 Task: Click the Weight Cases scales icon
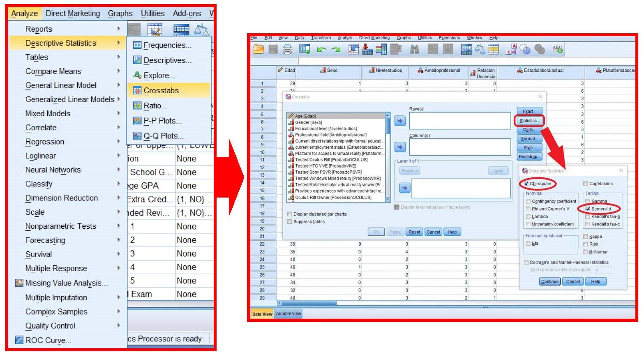tap(480, 49)
